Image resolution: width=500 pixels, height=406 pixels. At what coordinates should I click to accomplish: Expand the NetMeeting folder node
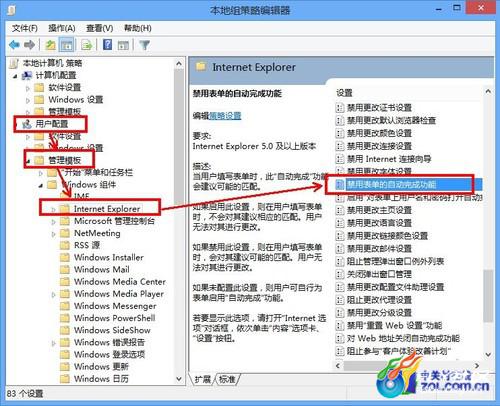[x=53, y=234]
